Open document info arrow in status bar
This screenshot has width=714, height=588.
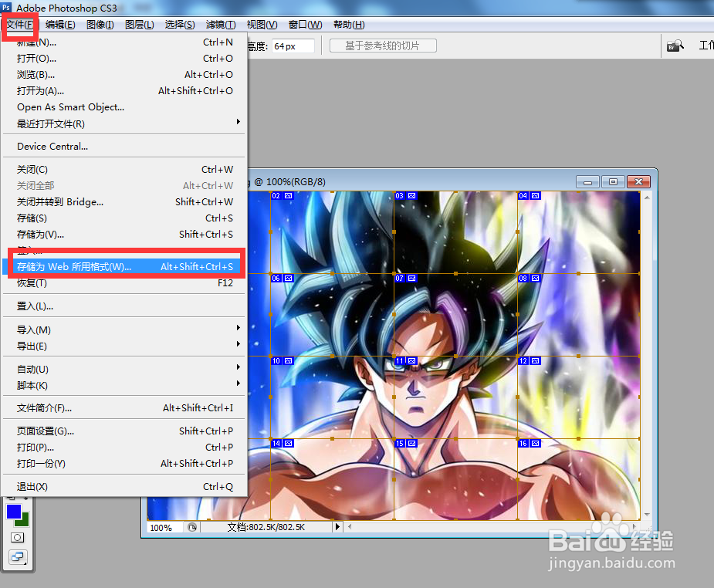point(337,527)
